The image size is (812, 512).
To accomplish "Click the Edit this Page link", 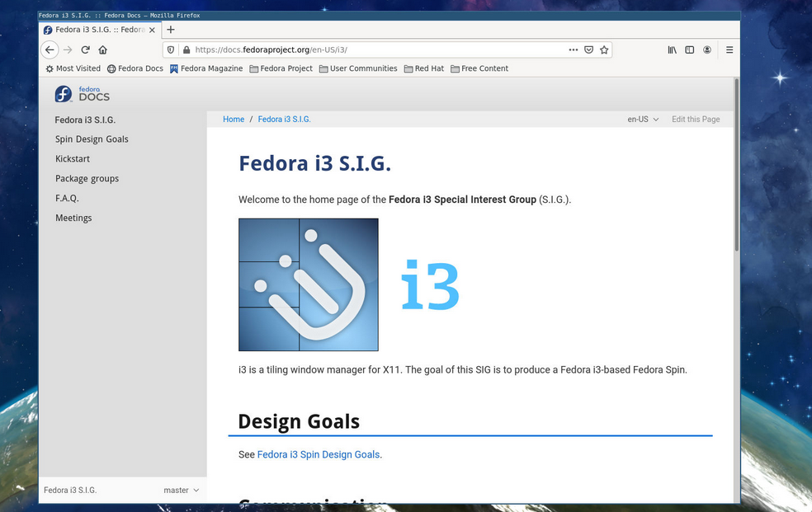I will (696, 120).
